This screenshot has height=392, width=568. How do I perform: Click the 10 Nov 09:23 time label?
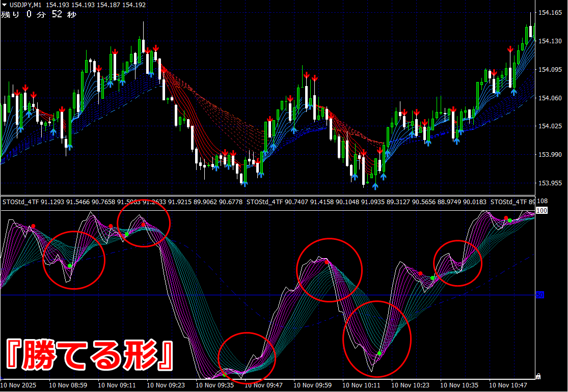click(166, 385)
